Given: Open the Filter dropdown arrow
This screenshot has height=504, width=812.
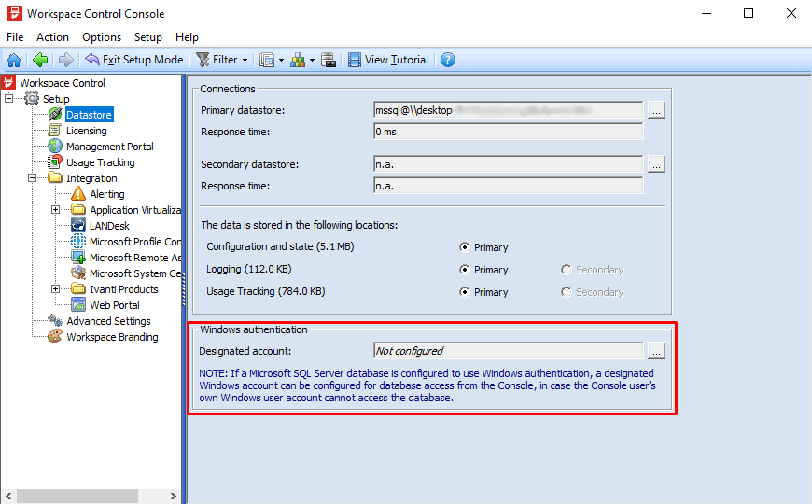Looking at the screenshot, I should point(245,60).
